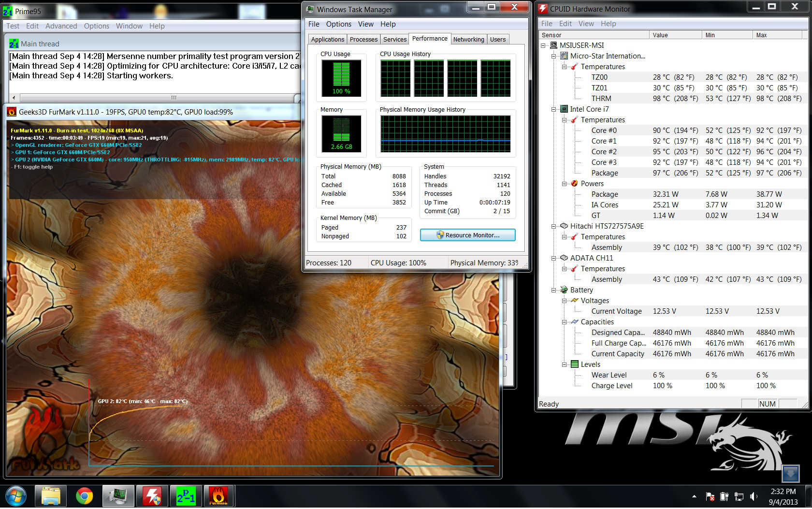Click CPU Usage 100% gauge
The image size is (812, 509).
[x=341, y=78]
